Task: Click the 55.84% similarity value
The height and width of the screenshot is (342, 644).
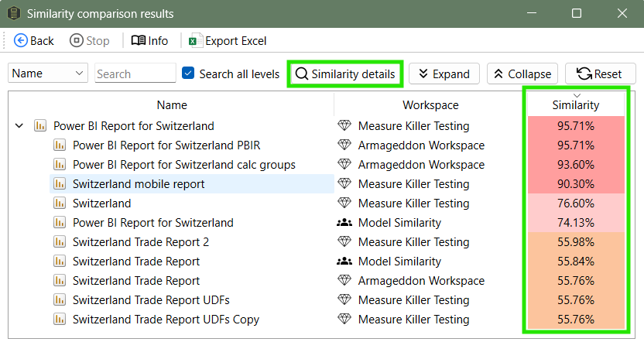Action: point(576,261)
